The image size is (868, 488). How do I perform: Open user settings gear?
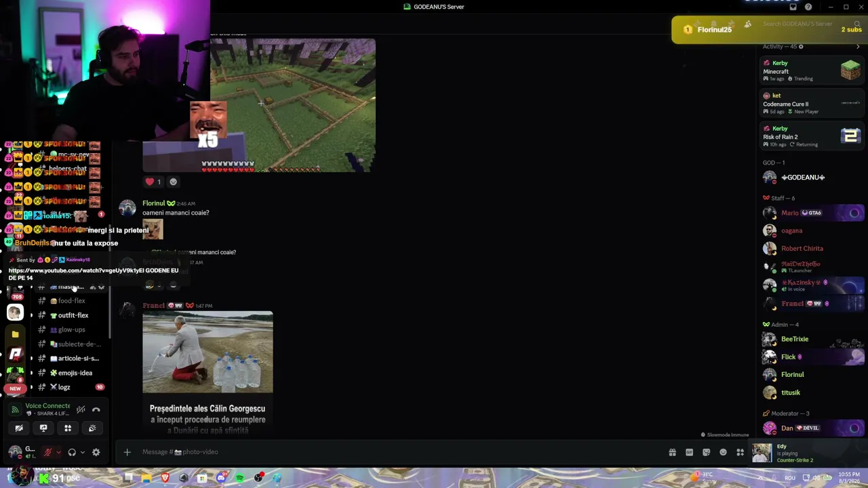click(x=96, y=452)
